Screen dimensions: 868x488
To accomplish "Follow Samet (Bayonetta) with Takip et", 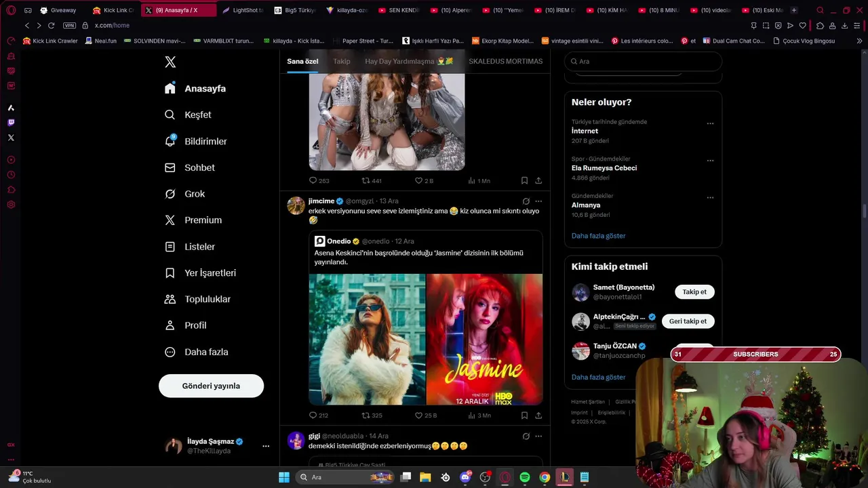I will 694,291.
